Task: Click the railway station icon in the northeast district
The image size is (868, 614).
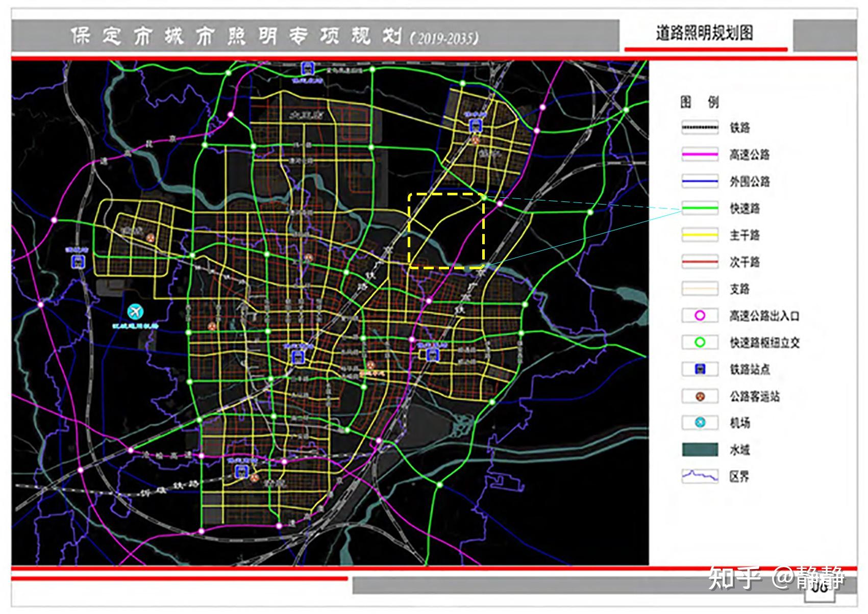Action: tap(476, 125)
